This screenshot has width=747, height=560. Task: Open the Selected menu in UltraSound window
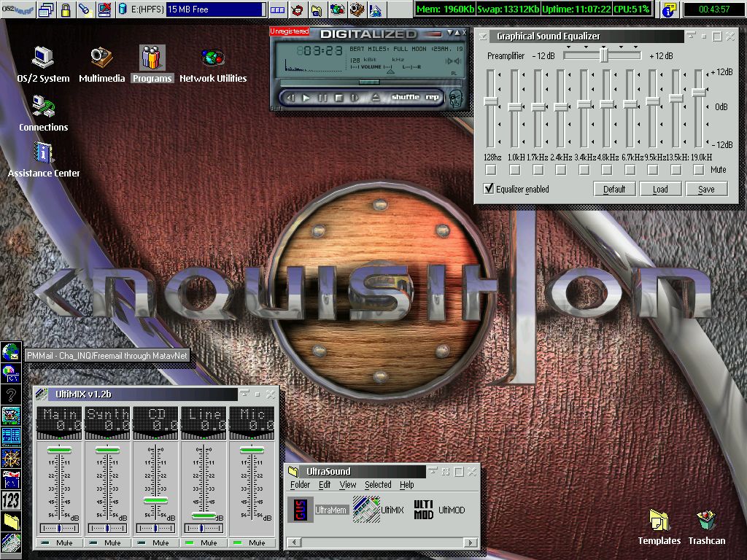pyautogui.click(x=378, y=485)
